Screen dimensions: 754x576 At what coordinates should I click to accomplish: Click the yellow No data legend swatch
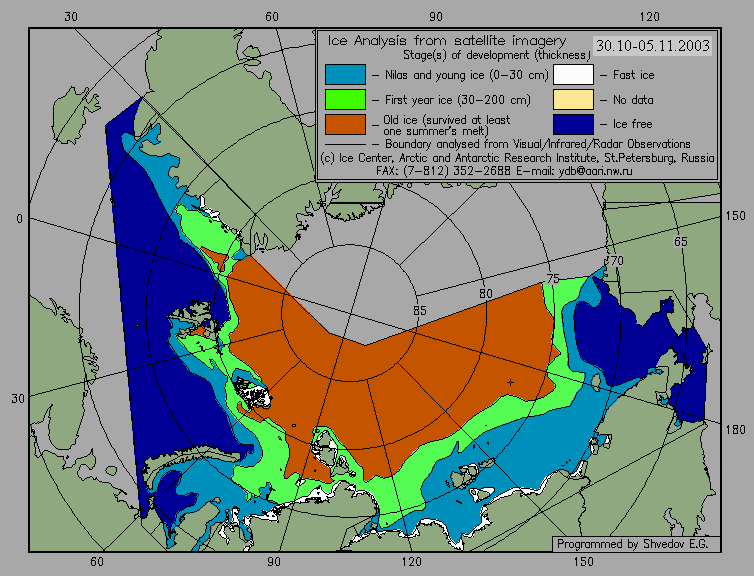point(573,100)
